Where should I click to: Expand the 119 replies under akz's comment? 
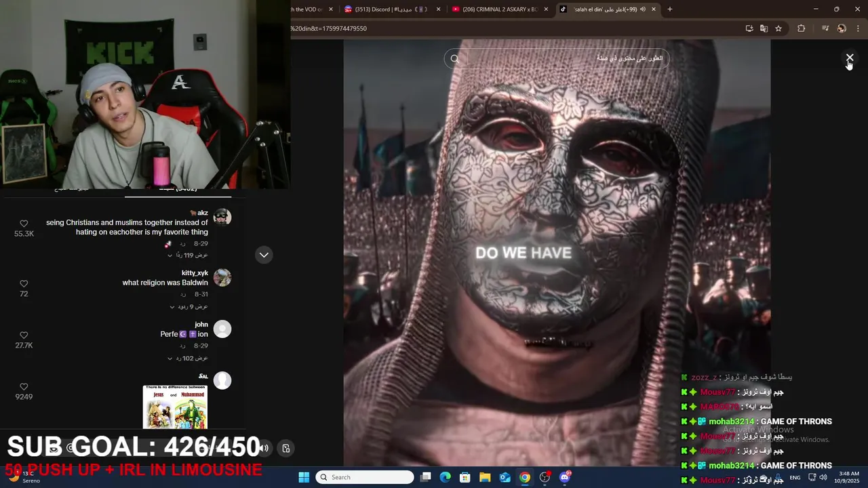point(188,256)
